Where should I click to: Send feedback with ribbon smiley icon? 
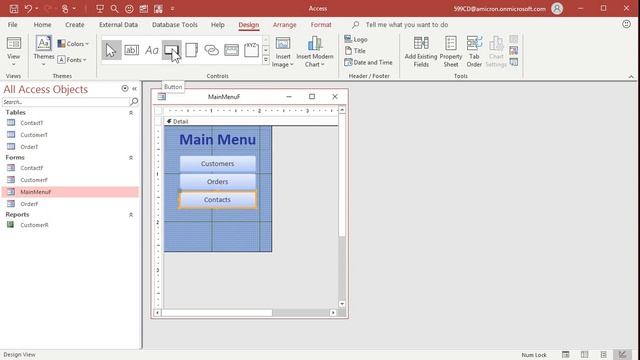pyautogui.click(x=627, y=24)
